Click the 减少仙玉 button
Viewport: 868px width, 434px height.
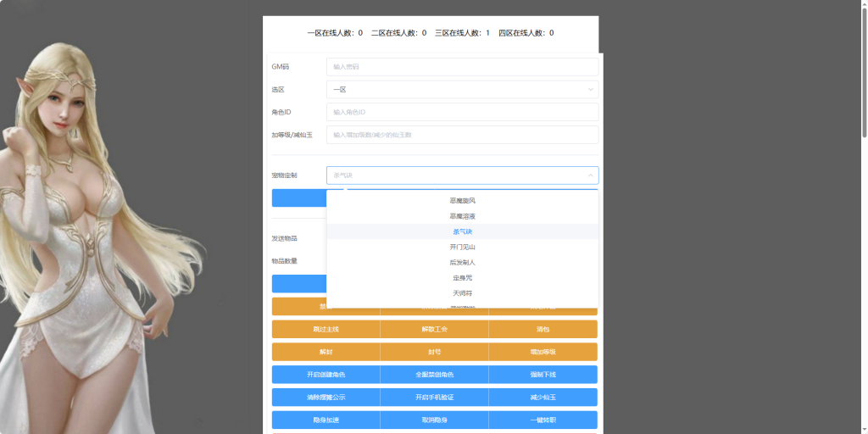point(543,398)
